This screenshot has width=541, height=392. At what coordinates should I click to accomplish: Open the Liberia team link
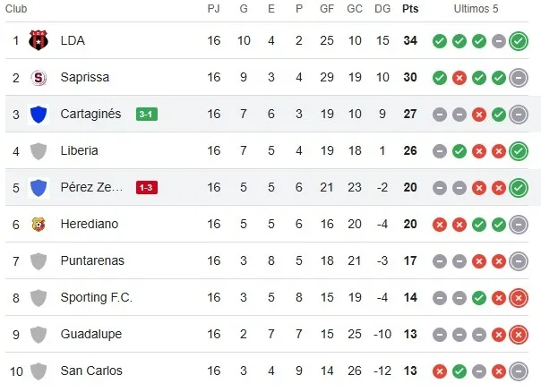tap(79, 150)
